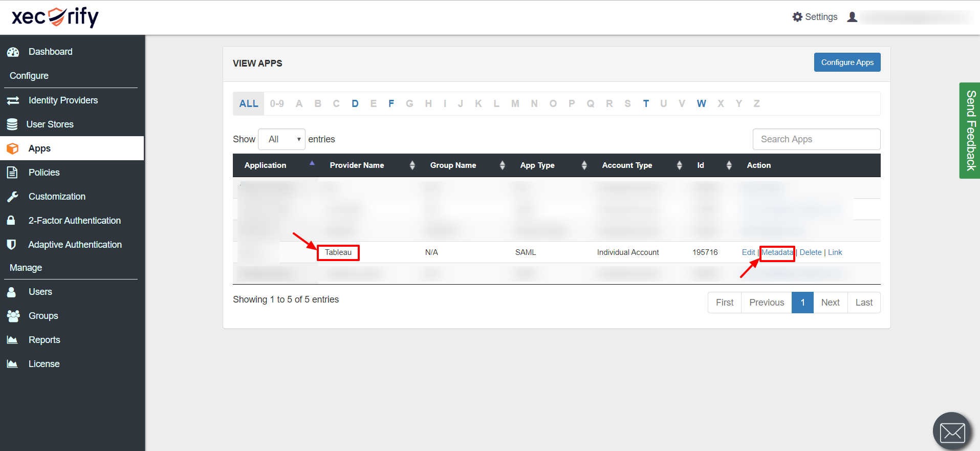Click the Dashboard gauge icon in sidebar
This screenshot has height=451, width=980.
[13, 52]
